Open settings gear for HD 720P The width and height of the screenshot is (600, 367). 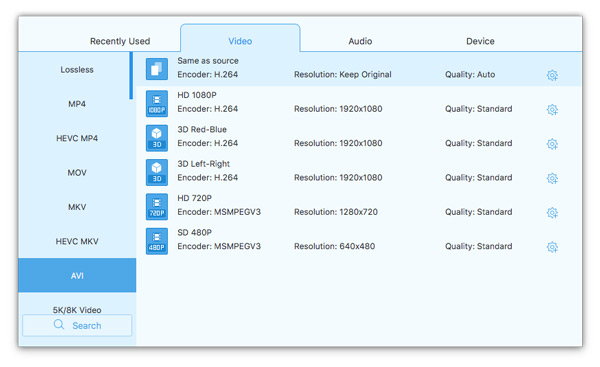[x=552, y=213]
